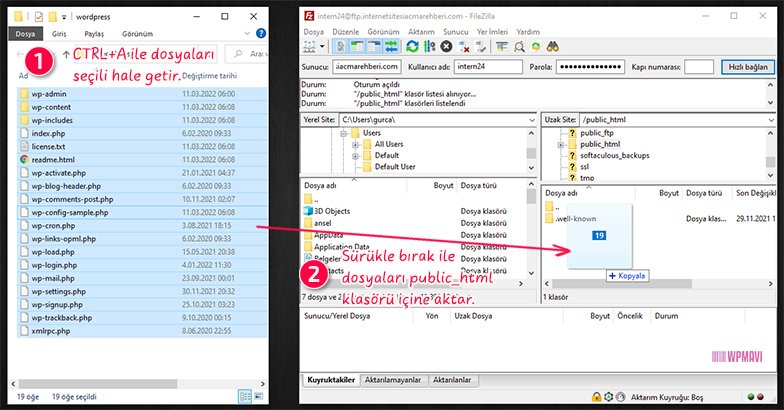Open the Düzenle menu
This screenshot has height=410, width=784.
[346, 32]
